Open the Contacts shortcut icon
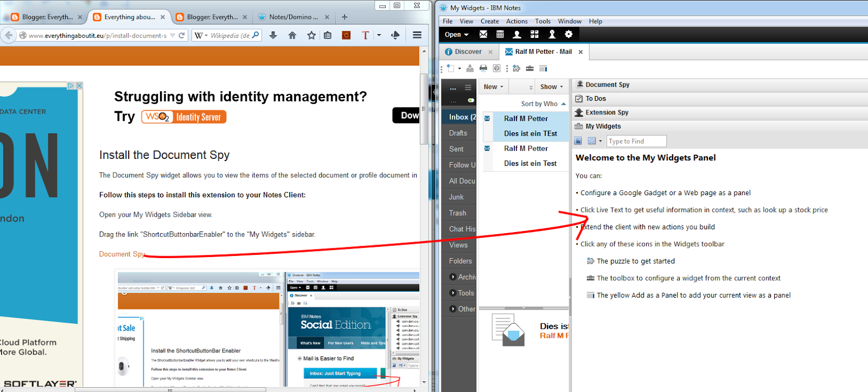868x392 pixels. click(517, 34)
